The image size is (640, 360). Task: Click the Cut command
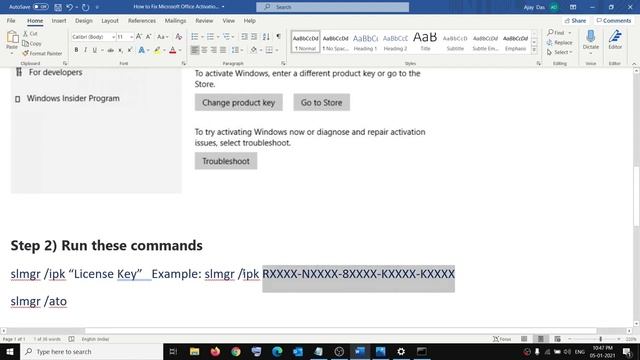tap(30, 33)
